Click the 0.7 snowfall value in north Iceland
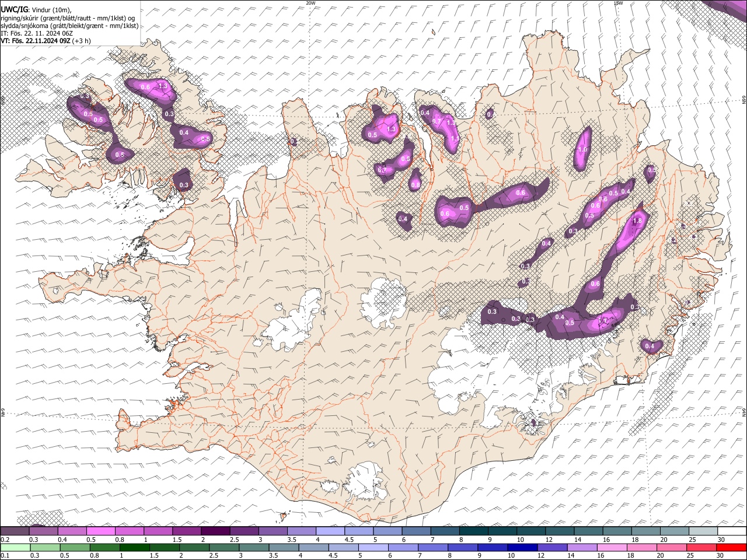Viewport: 747px width, 560px height. (x=436, y=121)
